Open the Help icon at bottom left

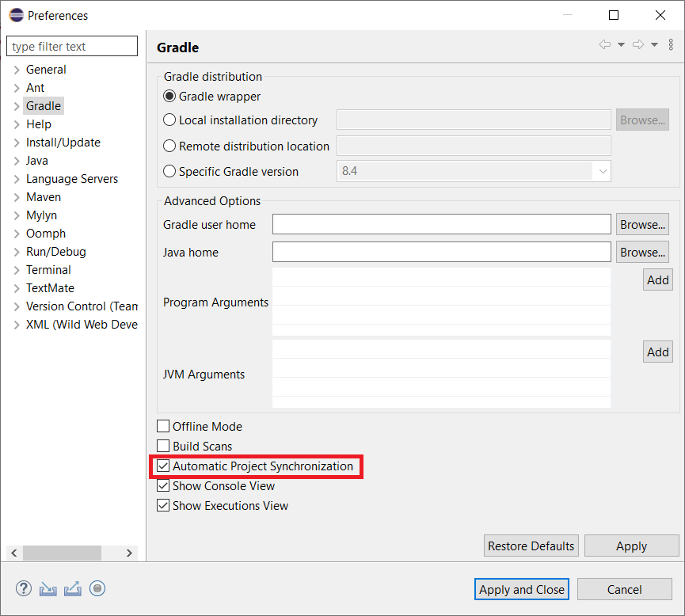point(24,588)
